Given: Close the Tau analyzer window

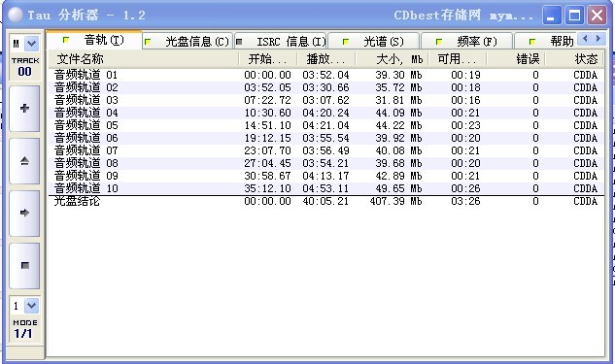Looking at the screenshot, I should pos(598,16).
